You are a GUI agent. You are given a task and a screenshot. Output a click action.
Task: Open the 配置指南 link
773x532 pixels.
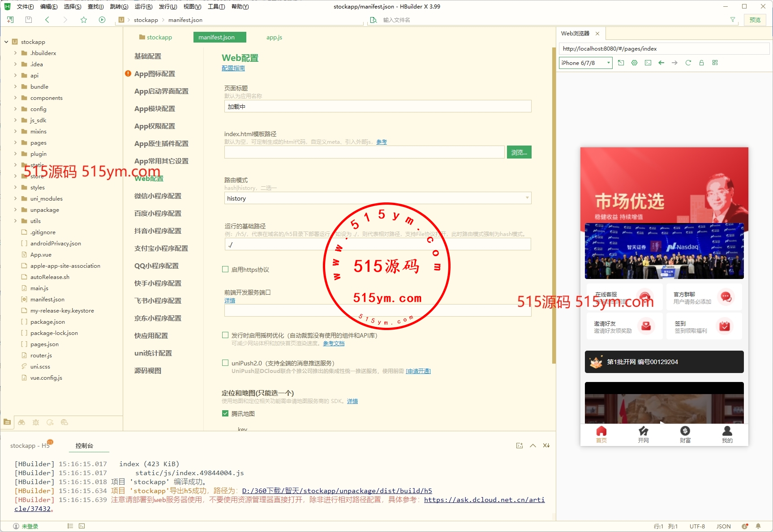pos(233,68)
